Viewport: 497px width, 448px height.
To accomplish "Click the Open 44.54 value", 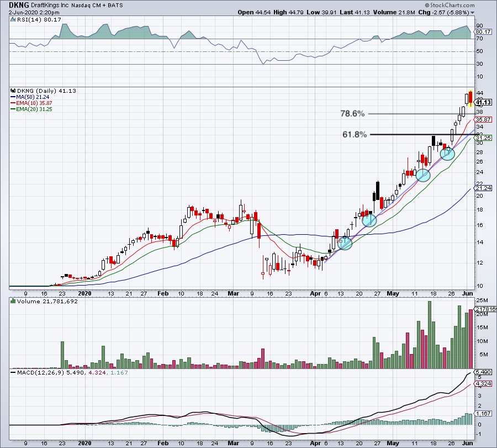I will click(254, 12).
